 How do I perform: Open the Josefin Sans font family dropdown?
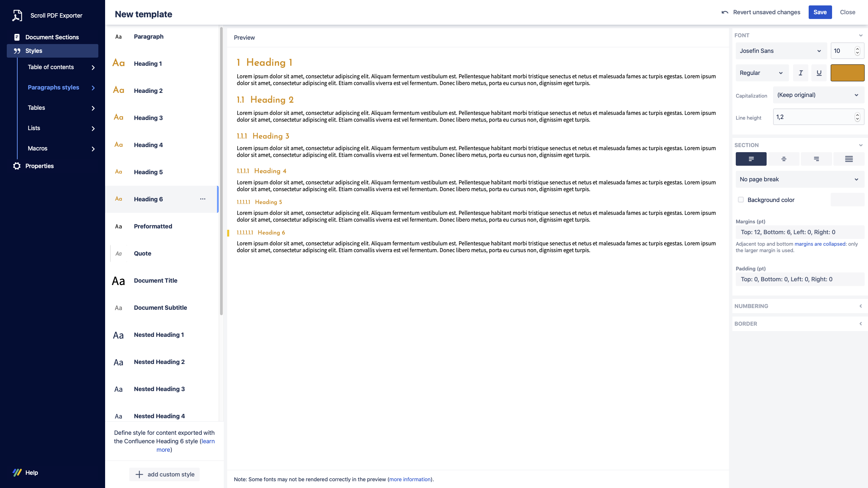(x=781, y=51)
